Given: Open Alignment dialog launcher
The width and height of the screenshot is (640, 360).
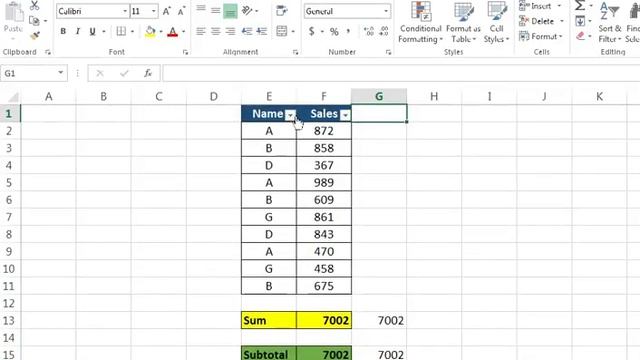Looking at the screenshot, I should click(295, 52).
